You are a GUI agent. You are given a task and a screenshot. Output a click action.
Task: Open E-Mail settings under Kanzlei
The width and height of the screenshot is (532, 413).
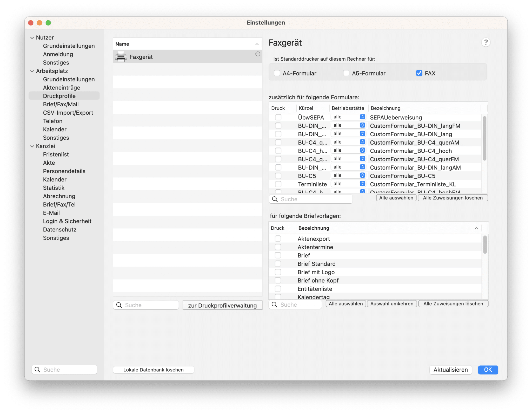[x=51, y=213]
